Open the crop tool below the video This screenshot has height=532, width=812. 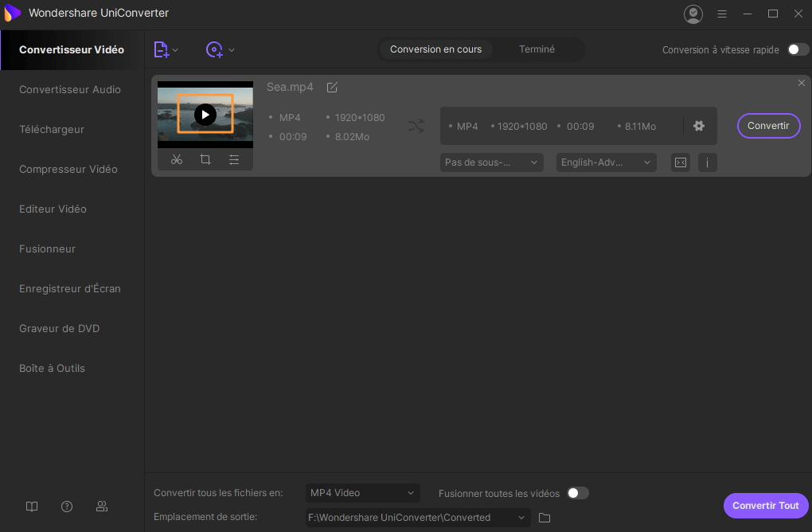(205, 159)
